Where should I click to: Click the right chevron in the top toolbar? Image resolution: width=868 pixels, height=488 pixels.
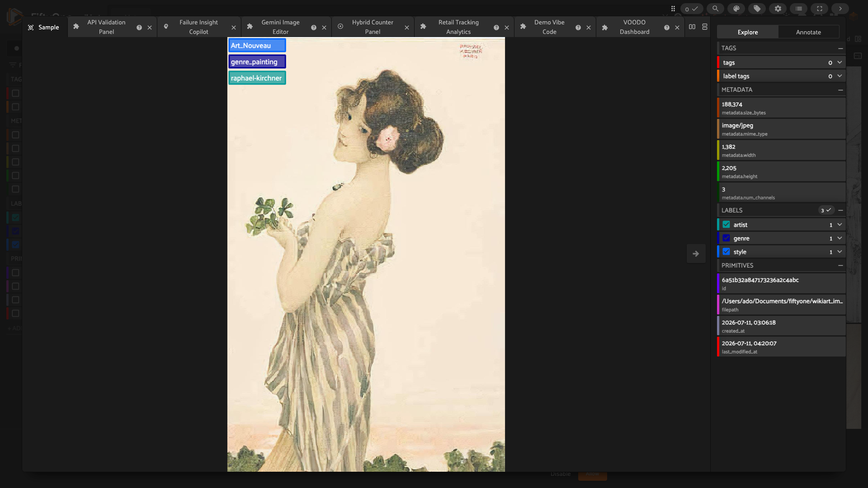840,9
